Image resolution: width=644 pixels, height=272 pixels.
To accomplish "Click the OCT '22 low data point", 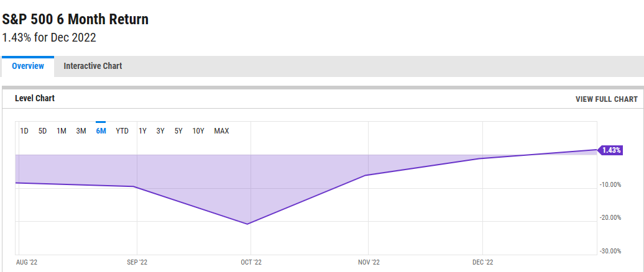I will (247, 224).
